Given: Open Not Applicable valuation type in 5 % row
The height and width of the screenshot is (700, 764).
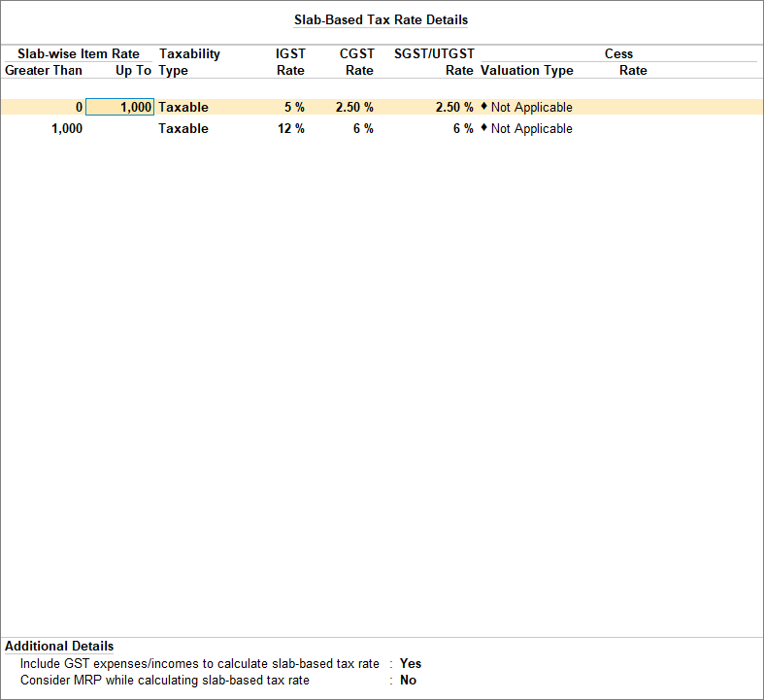Looking at the screenshot, I should coord(527,107).
